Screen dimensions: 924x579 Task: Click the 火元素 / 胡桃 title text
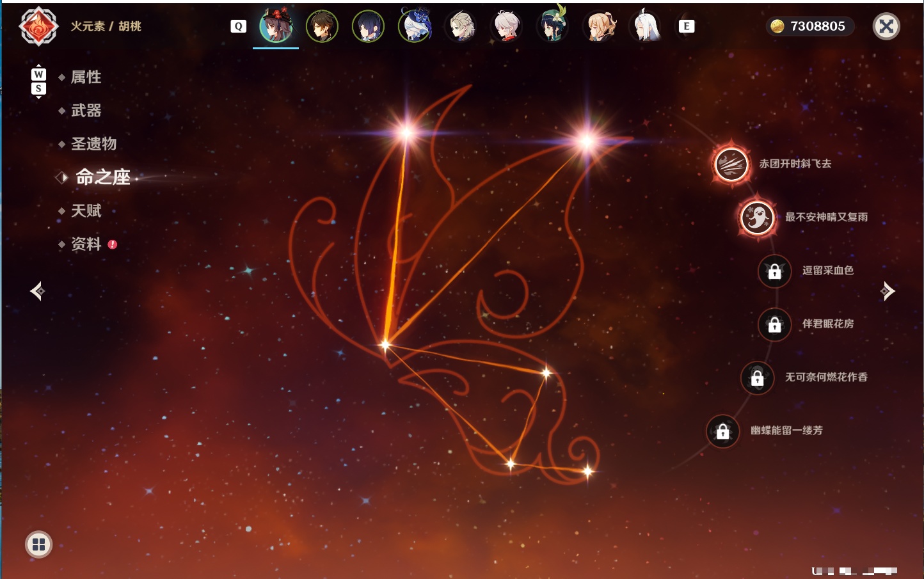click(x=106, y=26)
